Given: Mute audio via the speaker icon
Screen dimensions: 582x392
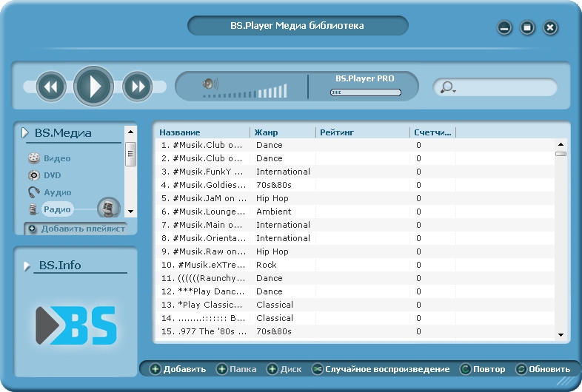Looking at the screenshot, I should tap(210, 84).
